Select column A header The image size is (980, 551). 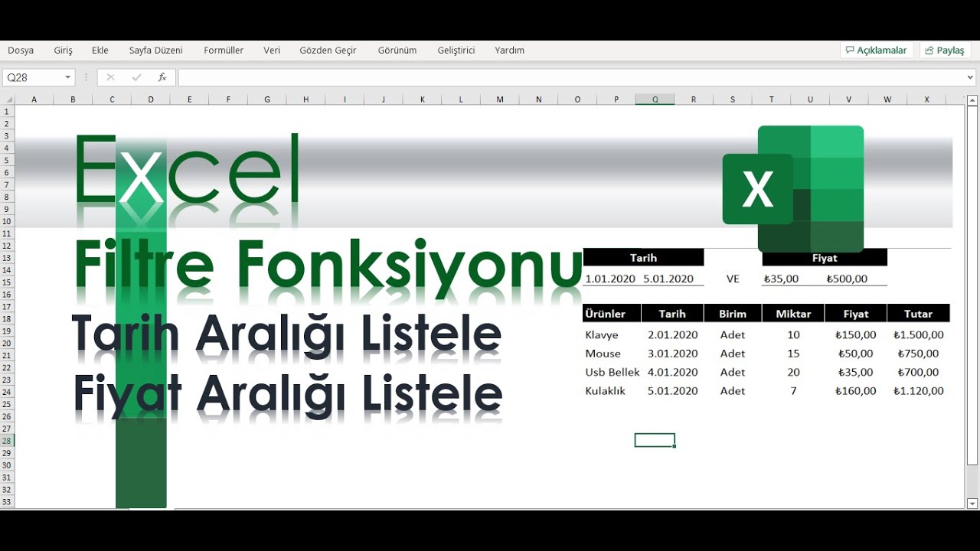(34, 99)
